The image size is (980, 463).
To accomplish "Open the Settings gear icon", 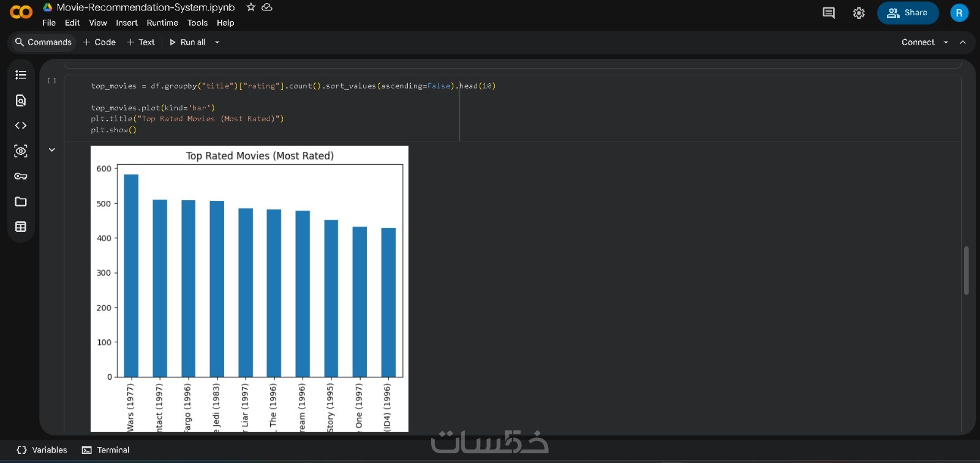I will (859, 13).
